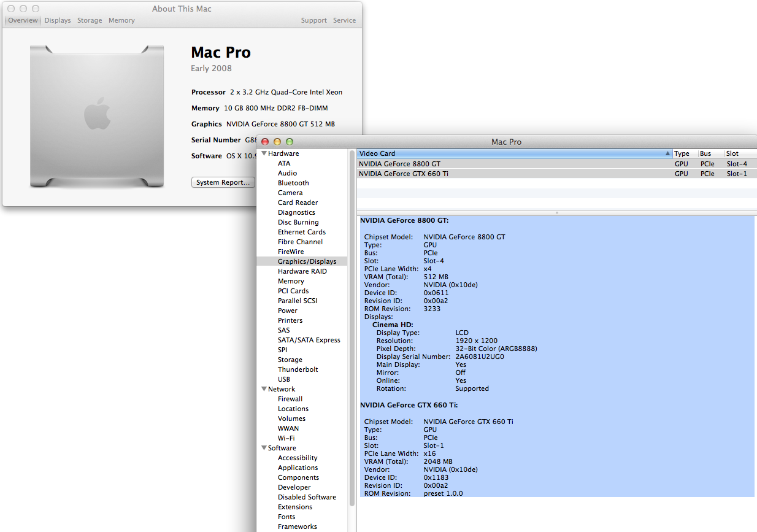
Task: Select the NVIDIA GeForce GTX 660 Ti row
Action: click(x=556, y=174)
